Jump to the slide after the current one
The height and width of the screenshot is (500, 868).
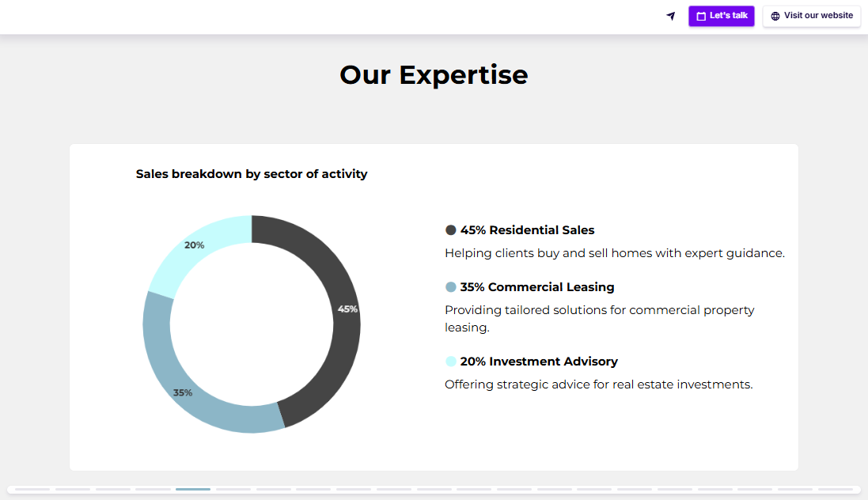(233, 490)
